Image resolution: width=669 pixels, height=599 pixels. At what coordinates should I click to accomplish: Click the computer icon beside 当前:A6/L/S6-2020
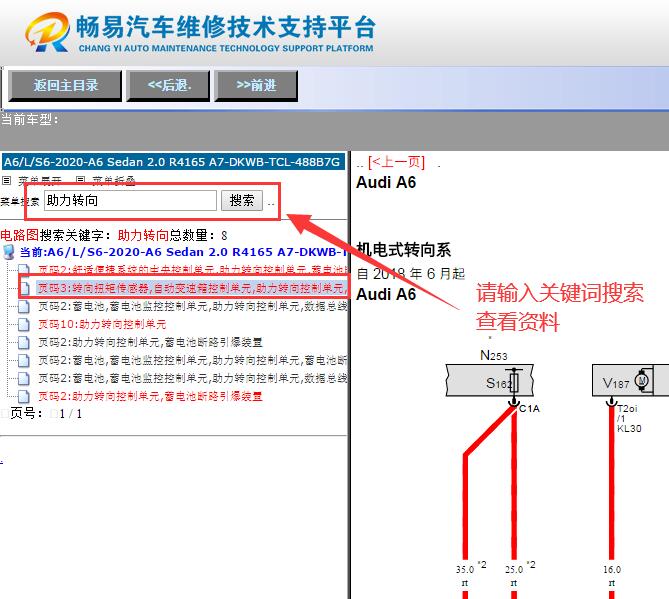[x=9, y=252]
